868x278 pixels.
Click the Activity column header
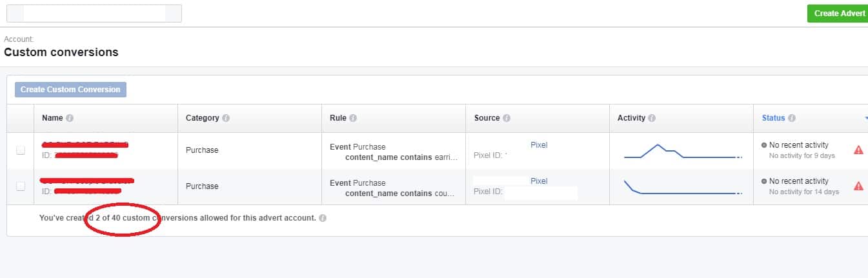631,119
